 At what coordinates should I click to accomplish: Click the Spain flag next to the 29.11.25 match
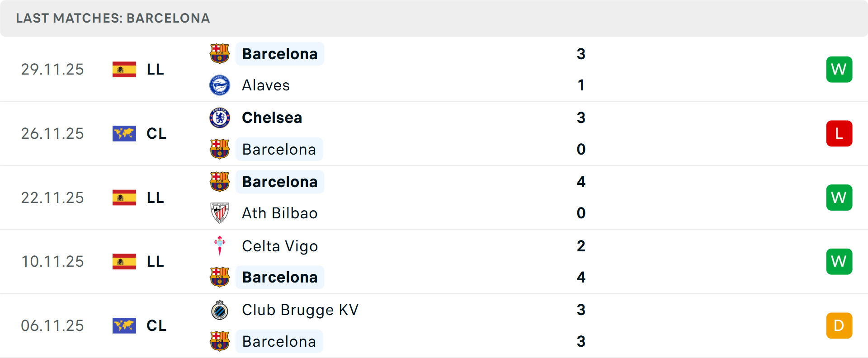[124, 69]
